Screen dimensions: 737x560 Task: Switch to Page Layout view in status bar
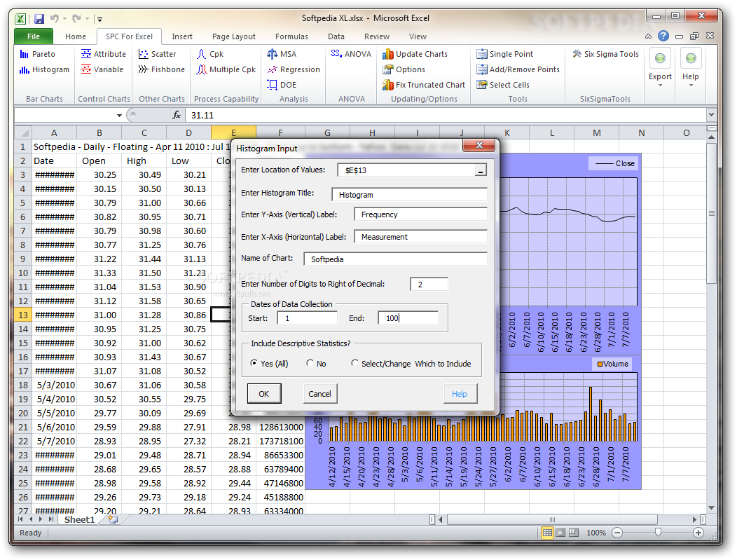click(560, 533)
